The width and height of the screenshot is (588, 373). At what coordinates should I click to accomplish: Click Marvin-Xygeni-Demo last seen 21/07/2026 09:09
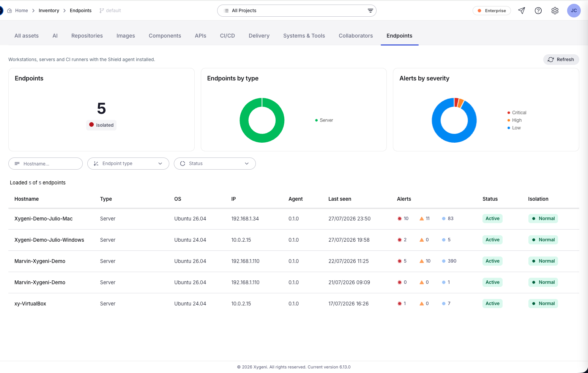[349, 282]
